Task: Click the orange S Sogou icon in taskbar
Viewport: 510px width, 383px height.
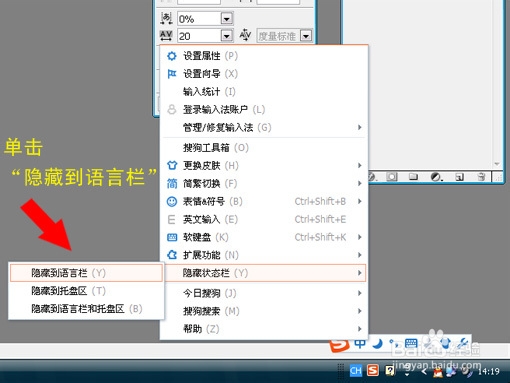Action: tap(373, 370)
